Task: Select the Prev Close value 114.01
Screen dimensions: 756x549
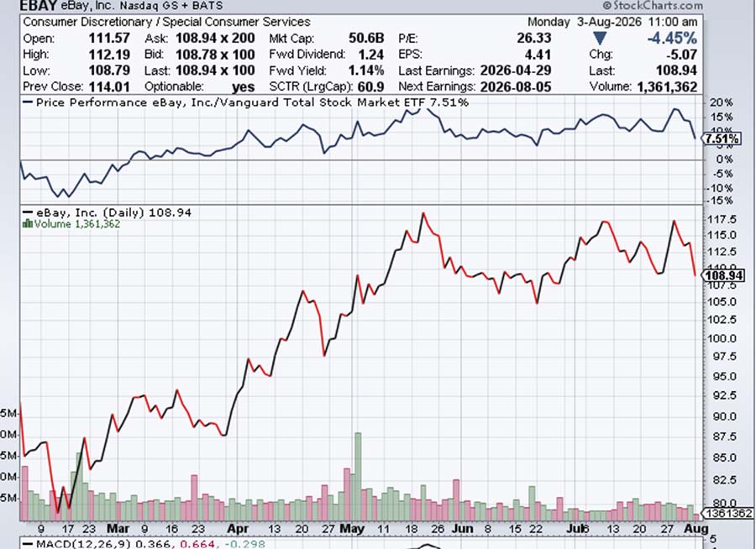Action: point(109,86)
